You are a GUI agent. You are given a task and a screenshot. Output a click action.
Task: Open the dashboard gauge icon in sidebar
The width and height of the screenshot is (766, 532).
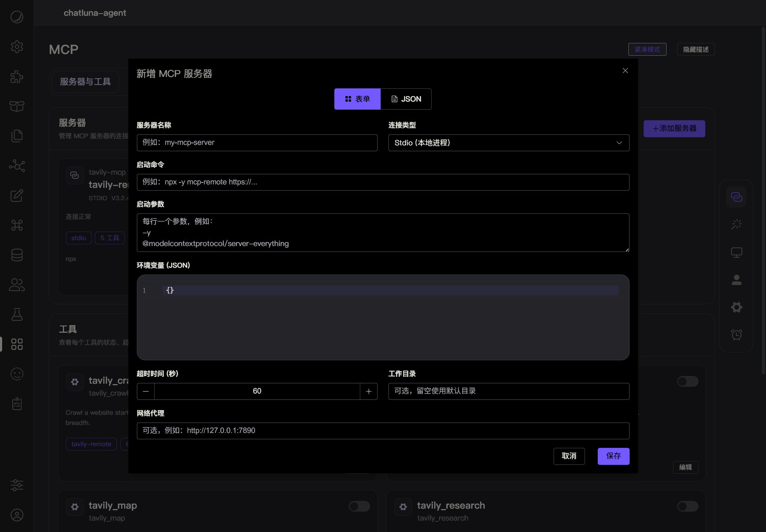(x=17, y=17)
